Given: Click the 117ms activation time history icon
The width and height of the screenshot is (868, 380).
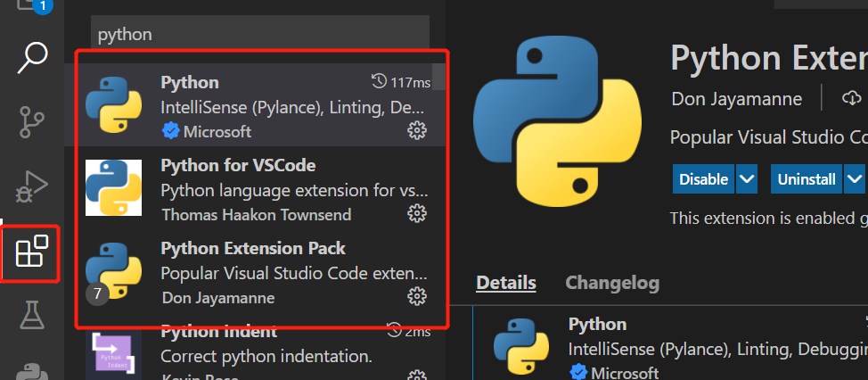Looking at the screenshot, I should coord(379,83).
